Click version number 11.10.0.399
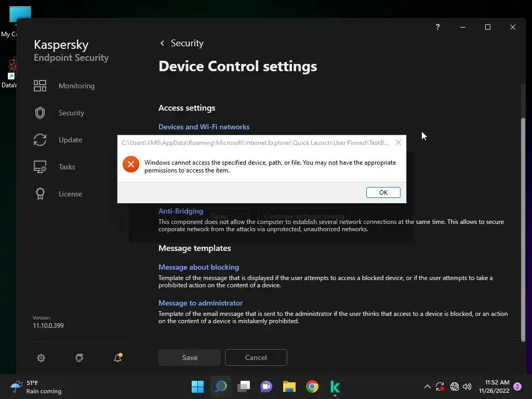532x399 pixels. click(48, 325)
